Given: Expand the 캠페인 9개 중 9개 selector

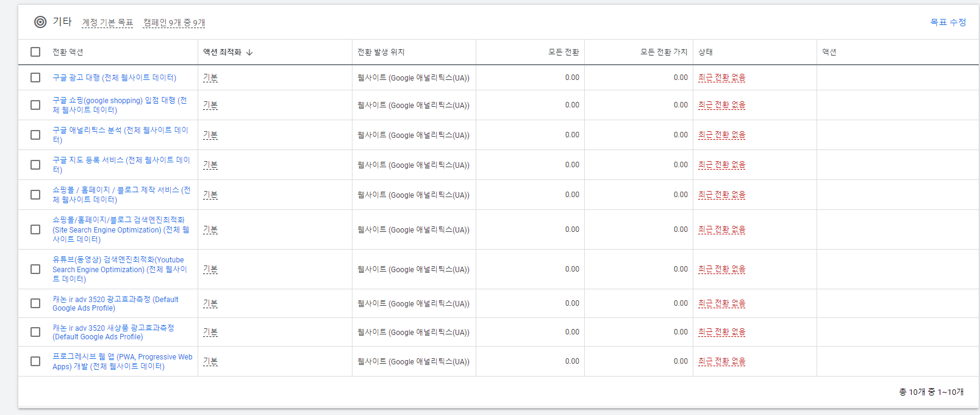Looking at the screenshot, I should coord(174,23).
